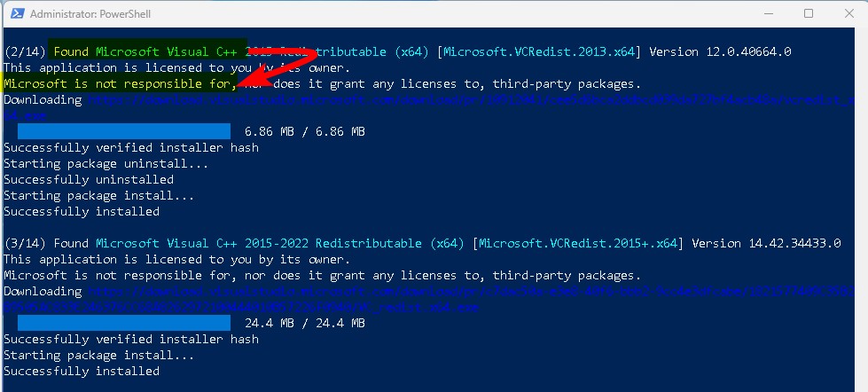Image resolution: width=868 pixels, height=392 pixels.
Task: Click the 24.4 MB download progress bar
Action: coord(124,323)
